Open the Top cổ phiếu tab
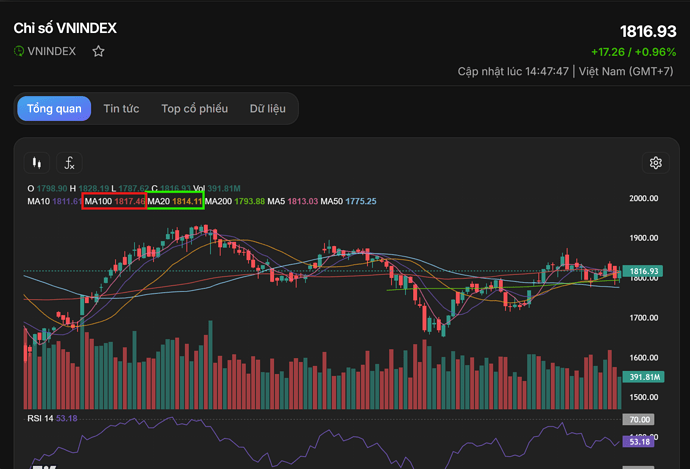This screenshot has height=469, width=690. tap(195, 109)
